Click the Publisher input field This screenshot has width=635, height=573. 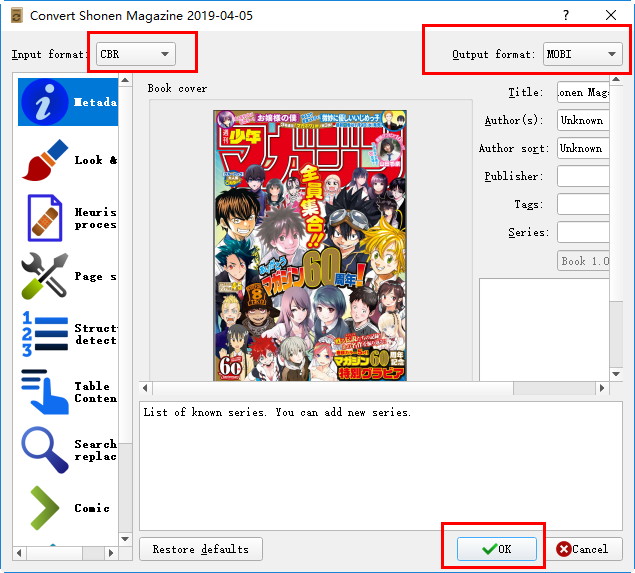pos(583,176)
